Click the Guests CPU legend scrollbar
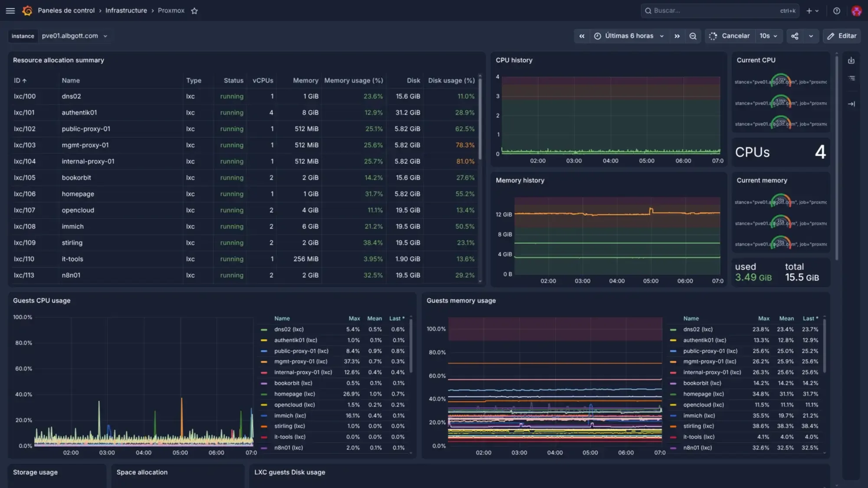The width and height of the screenshot is (868, 488). (x=411, y=346)
